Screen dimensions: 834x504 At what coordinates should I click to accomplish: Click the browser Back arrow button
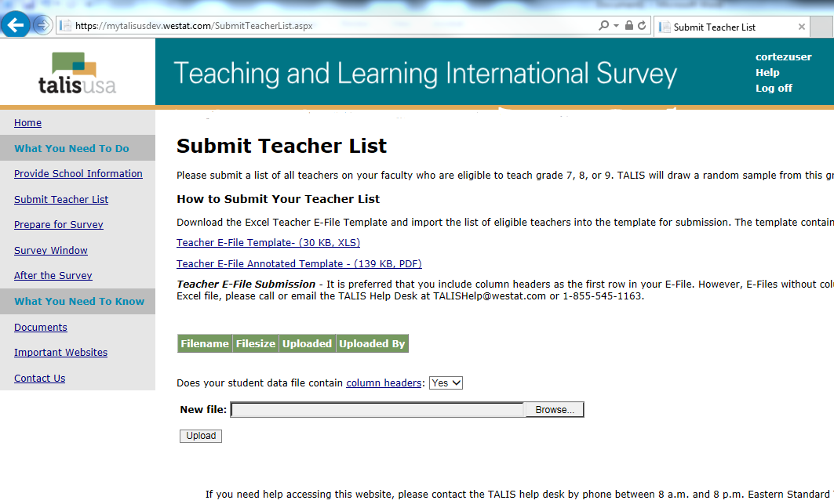click(x=16, y=24)
